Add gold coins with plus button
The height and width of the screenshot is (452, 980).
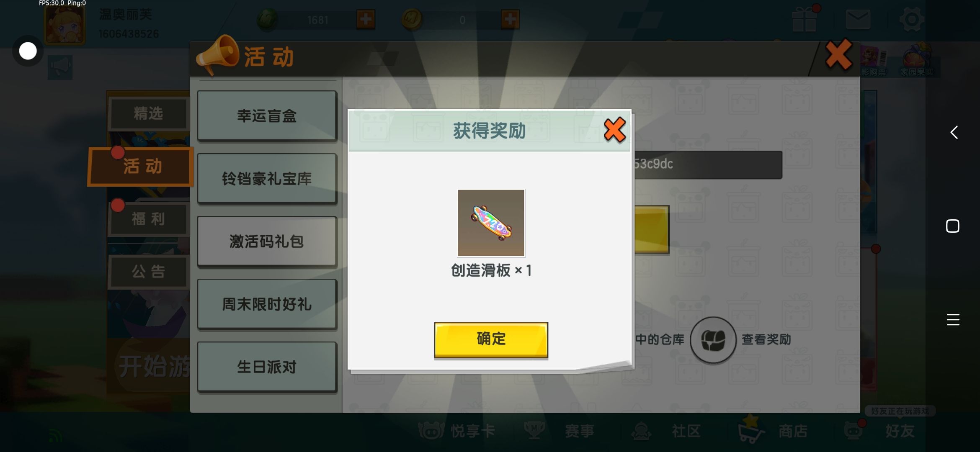pos(510,19)
